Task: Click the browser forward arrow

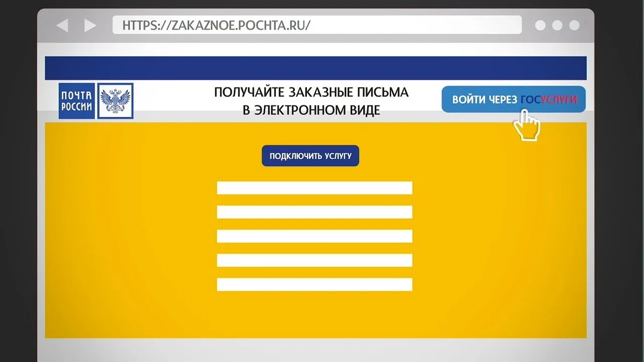Action: [90, 25]
